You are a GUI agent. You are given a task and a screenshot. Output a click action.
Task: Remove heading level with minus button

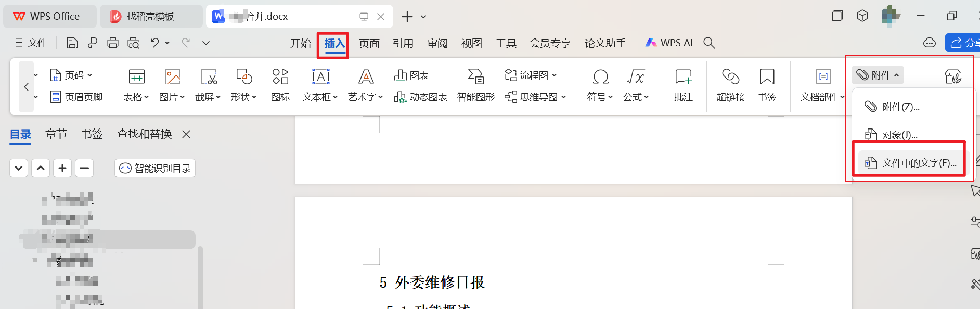click(x=84, y=168)
